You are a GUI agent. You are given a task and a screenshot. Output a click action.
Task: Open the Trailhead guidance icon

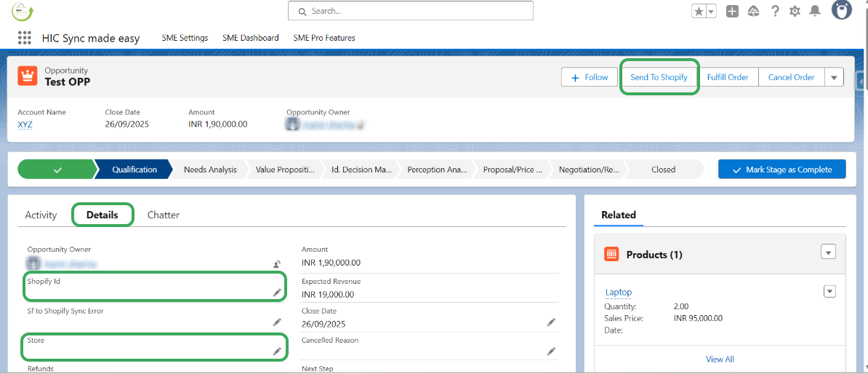pos(753,11)
